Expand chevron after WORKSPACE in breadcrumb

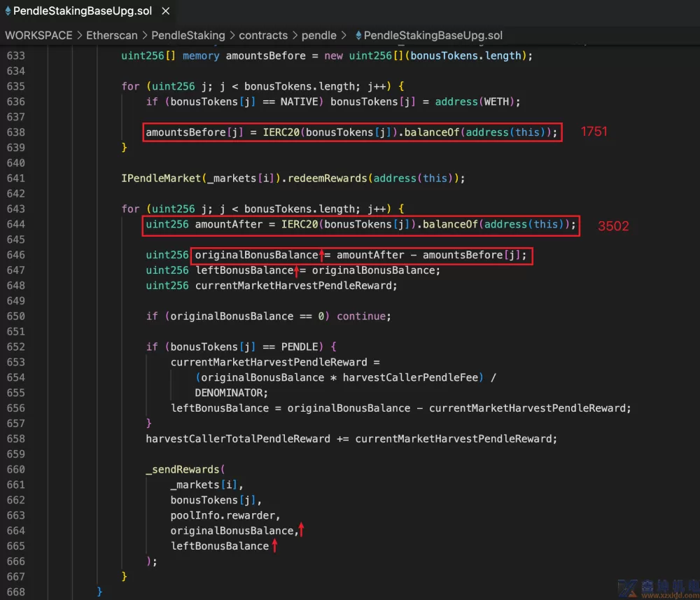79,35
